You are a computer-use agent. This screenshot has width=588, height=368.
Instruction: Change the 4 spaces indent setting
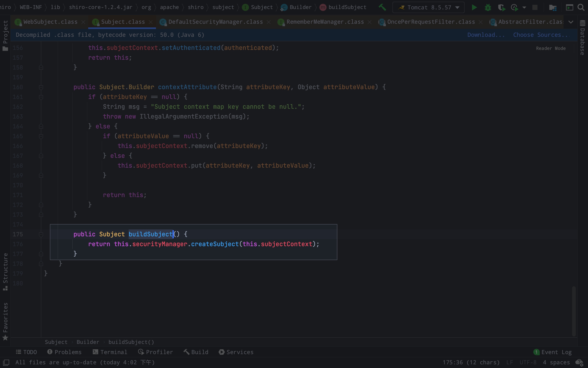click(556, 362)
